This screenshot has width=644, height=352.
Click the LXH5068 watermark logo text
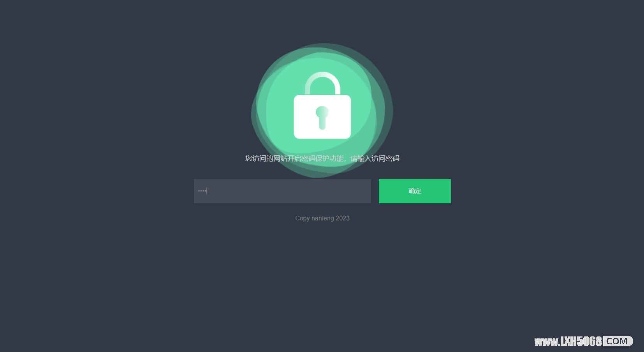coord(581,341)
